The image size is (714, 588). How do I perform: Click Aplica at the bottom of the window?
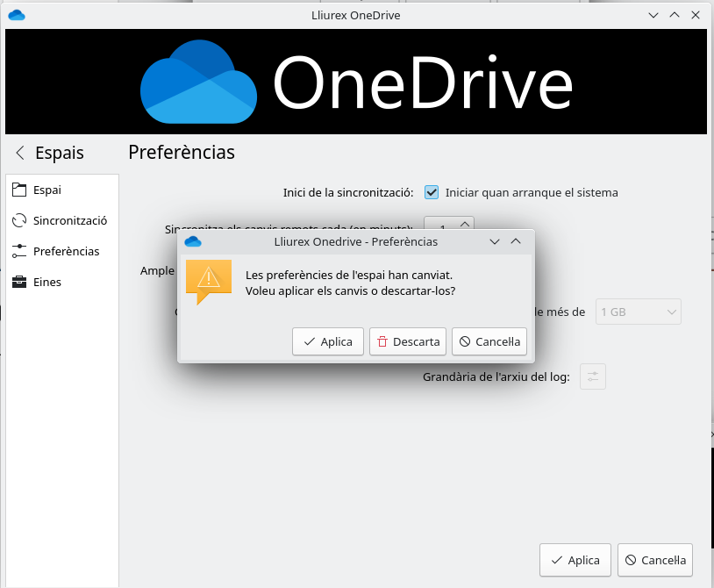tap(575, 560)
